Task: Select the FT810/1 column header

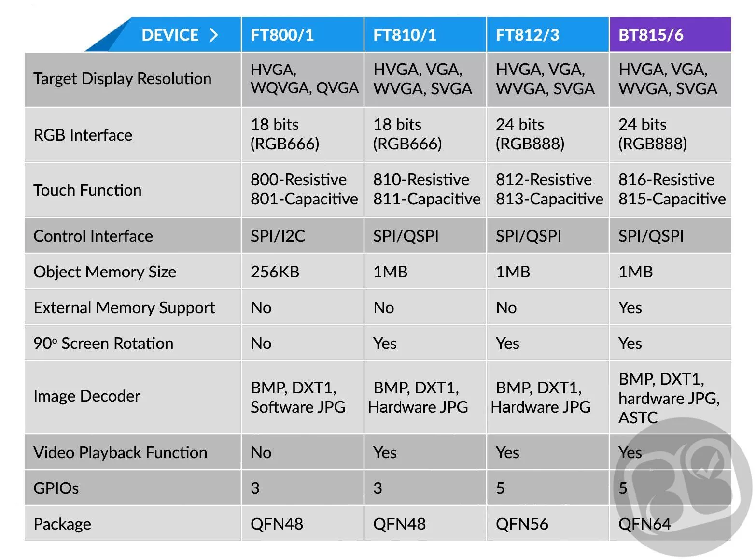Action: point(425,35)
